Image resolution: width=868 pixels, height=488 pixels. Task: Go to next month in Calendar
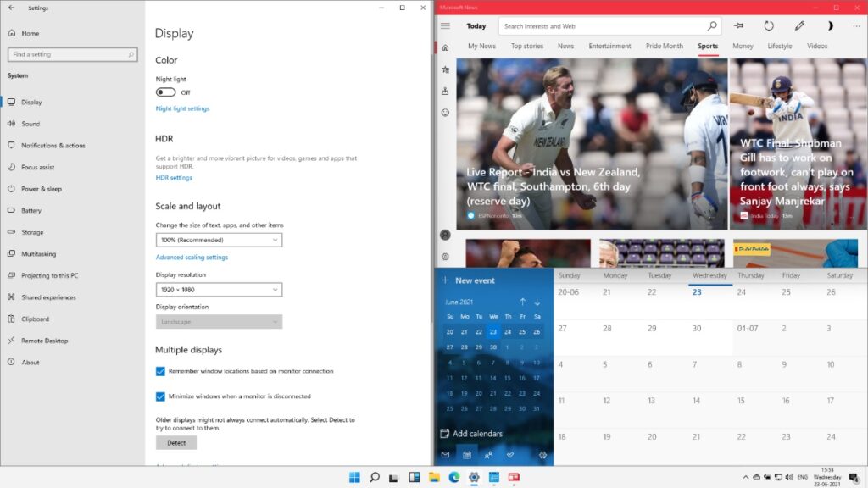coord(537,302)
